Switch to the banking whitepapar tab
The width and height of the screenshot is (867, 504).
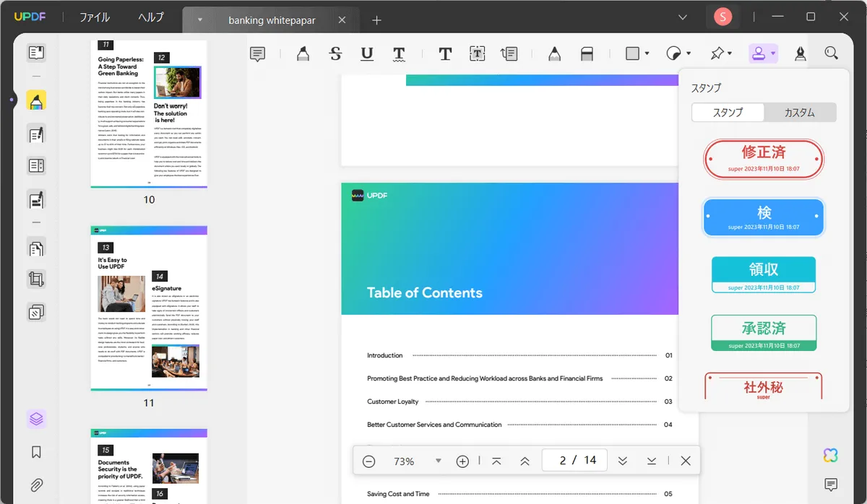pyautogui.click(x=272, y=20)
